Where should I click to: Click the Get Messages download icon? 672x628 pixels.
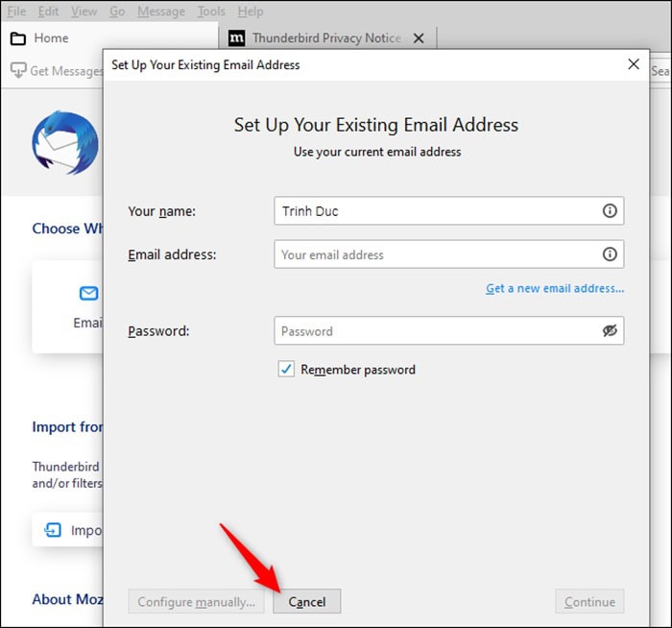pos(18,70)
